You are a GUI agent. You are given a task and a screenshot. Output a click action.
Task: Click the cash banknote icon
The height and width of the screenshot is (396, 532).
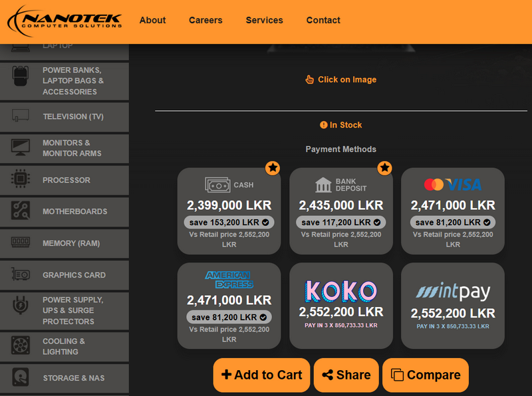pyautogui.click(x=217, y=185)
